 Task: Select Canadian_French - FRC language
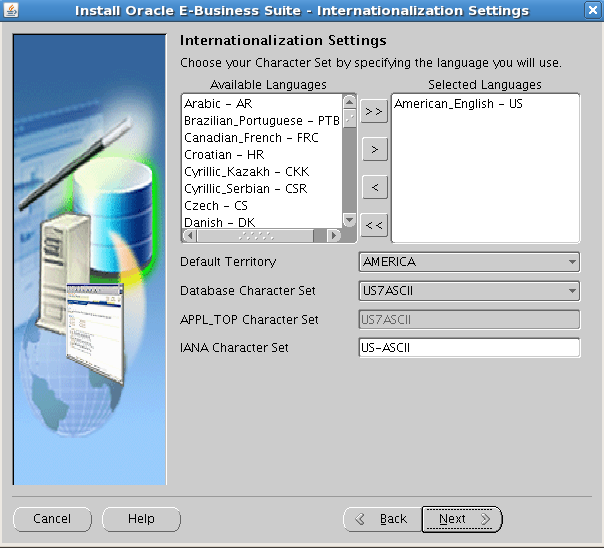[x=262, y=138]
